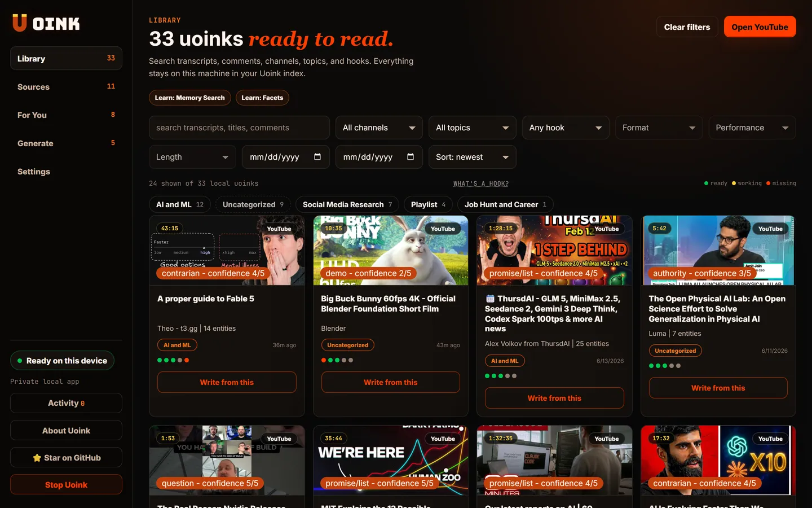The image size is (812, 508).
Task: Click the Uncategorized tag on the Big Buck Bunny card
Action: click(x=347, y=345)
